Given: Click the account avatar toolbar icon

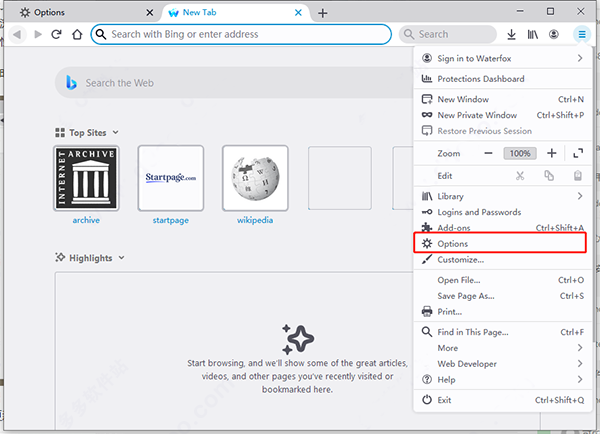Looking at the screenshot, I should pyautogui.click(x=554, y=34).
